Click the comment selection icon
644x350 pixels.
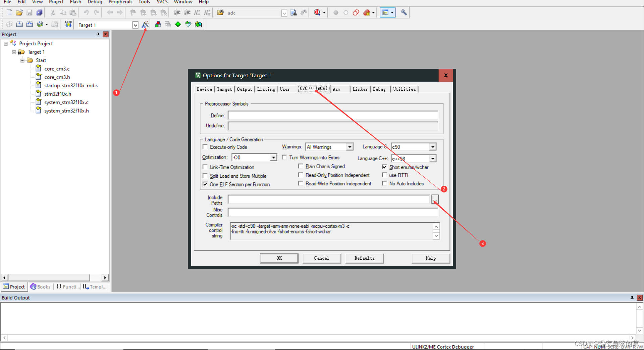tap(197, 13)
